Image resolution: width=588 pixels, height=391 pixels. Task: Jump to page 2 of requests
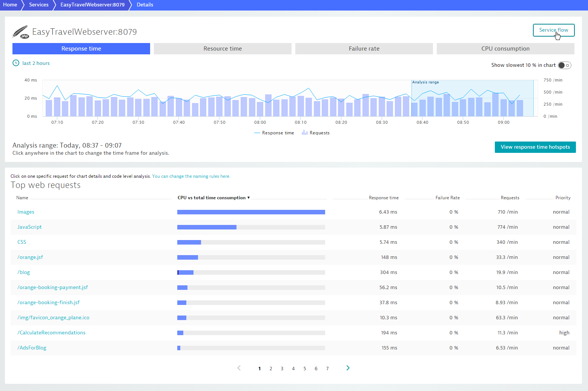[271, 368]
